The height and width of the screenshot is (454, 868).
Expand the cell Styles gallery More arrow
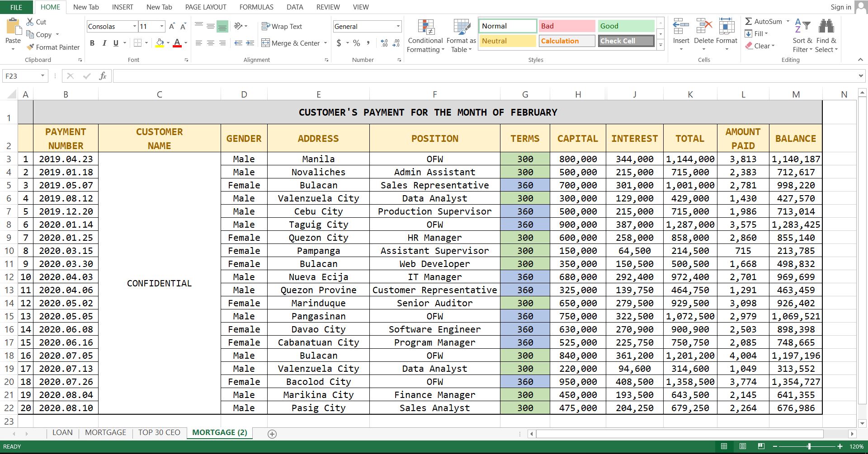tap(660, 45)
